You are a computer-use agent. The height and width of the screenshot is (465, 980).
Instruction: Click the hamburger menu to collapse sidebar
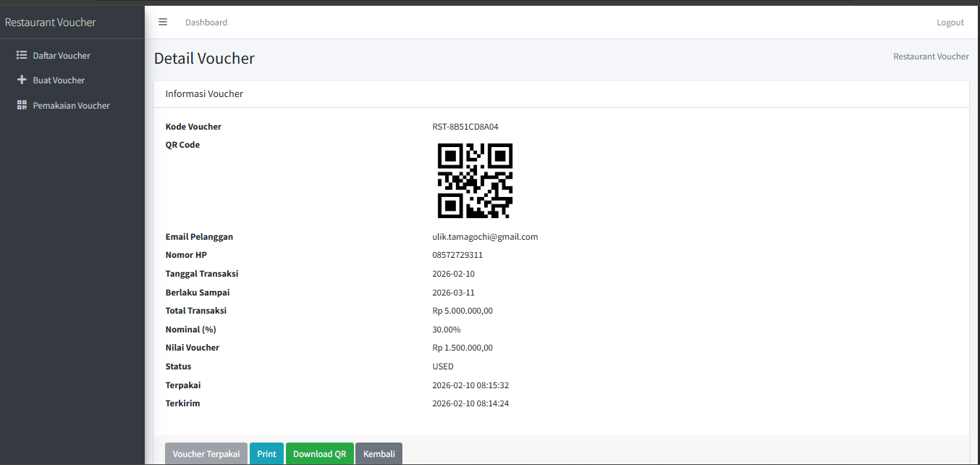[x=163, y=22]
